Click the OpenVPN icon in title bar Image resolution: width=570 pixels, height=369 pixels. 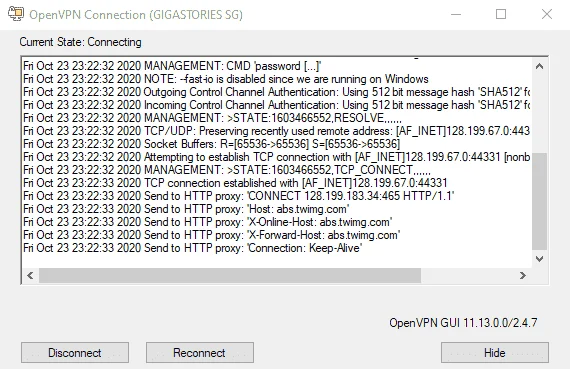(x=16, y=14)
